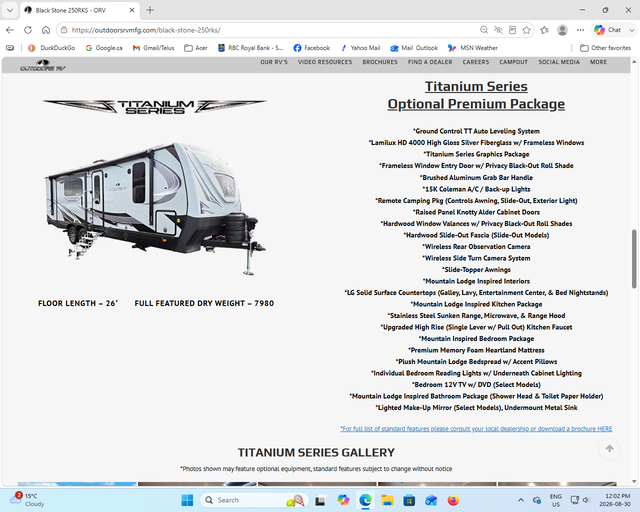This screenshot has width=640, height=512.
Task: Open immersive reader icon in address bar
Action: pyautogui.click(x=512, y=30)
